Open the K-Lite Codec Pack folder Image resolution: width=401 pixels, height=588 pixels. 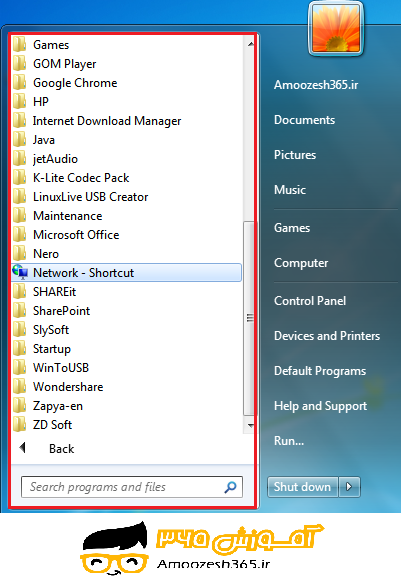click(126, 178)
